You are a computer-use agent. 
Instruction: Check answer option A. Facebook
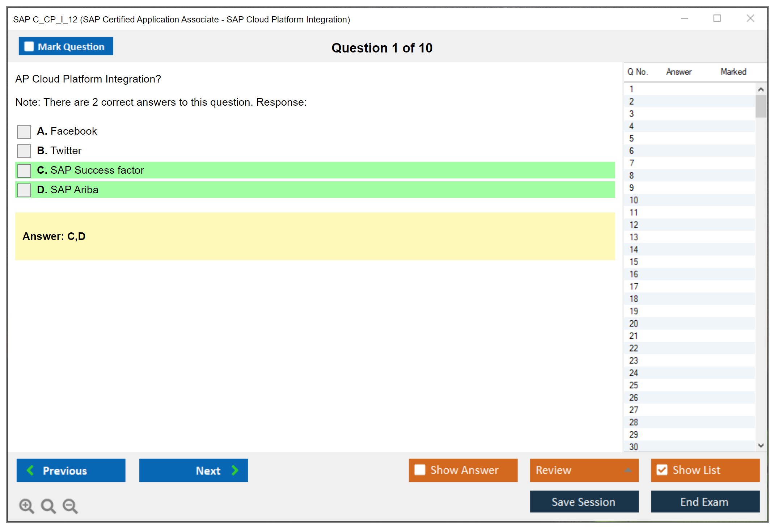coord(24,131)
